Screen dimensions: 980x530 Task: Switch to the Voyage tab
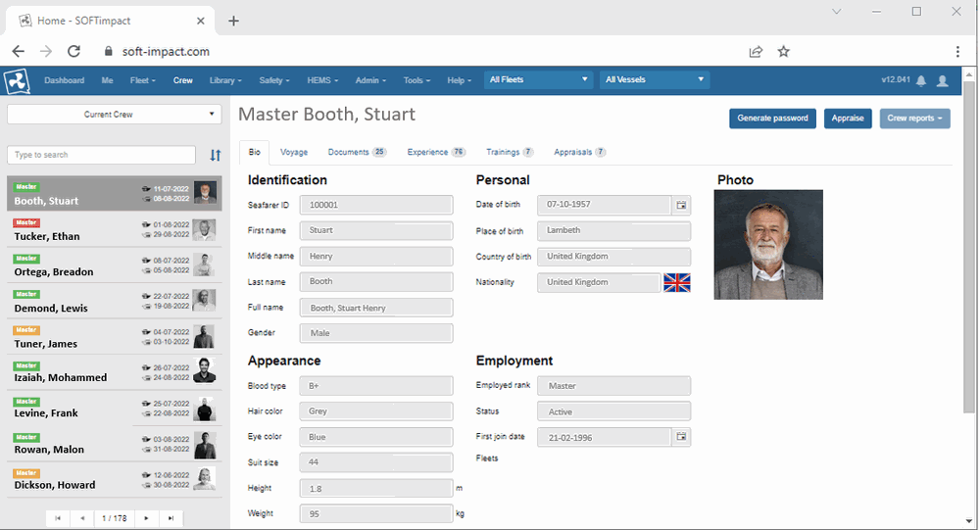[x=294, y=152]
